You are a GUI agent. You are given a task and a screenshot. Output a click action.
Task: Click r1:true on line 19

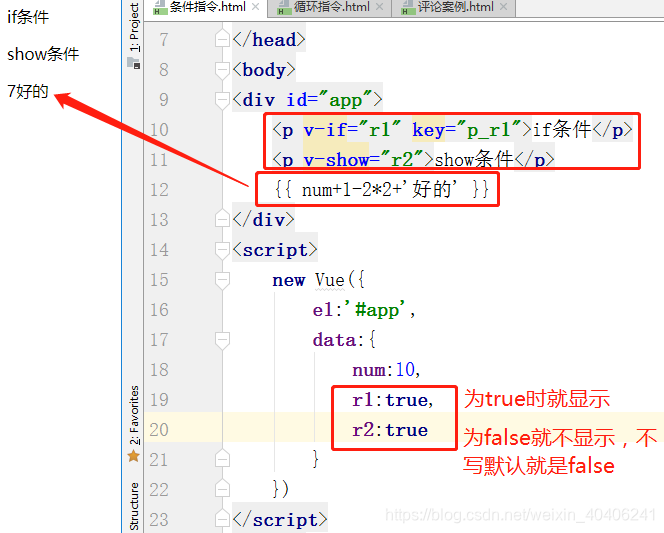pyautogui.click(x=393, y=400)
